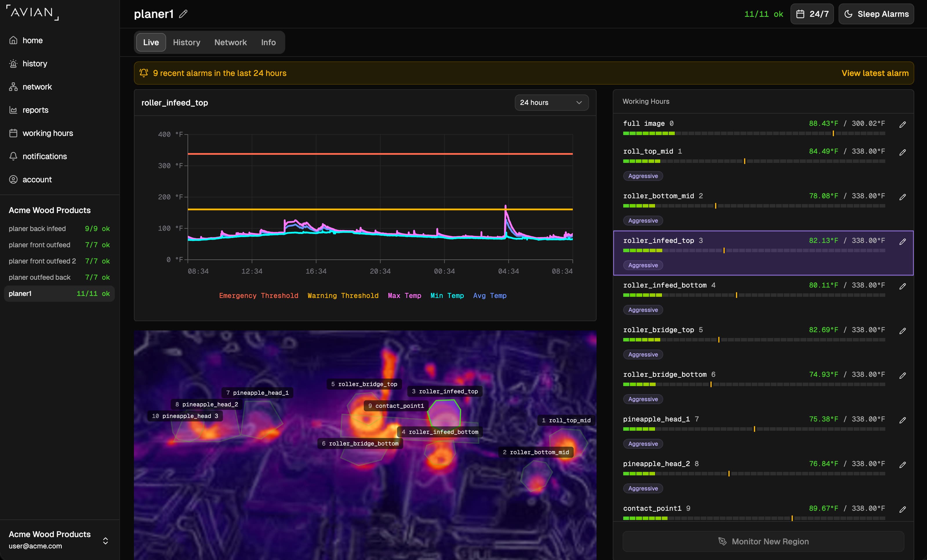Toggle Emergency Threshold legend entry
The image size is (927, 560).
coord(259,296)
